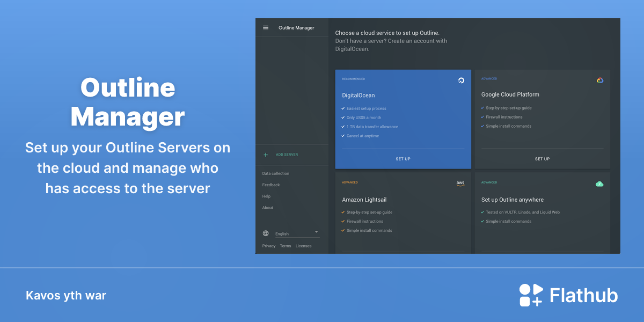Viewport: 644px width, 322px height.
Task: Select the Set up Outline anywhere title
Action: coord(513,200)
